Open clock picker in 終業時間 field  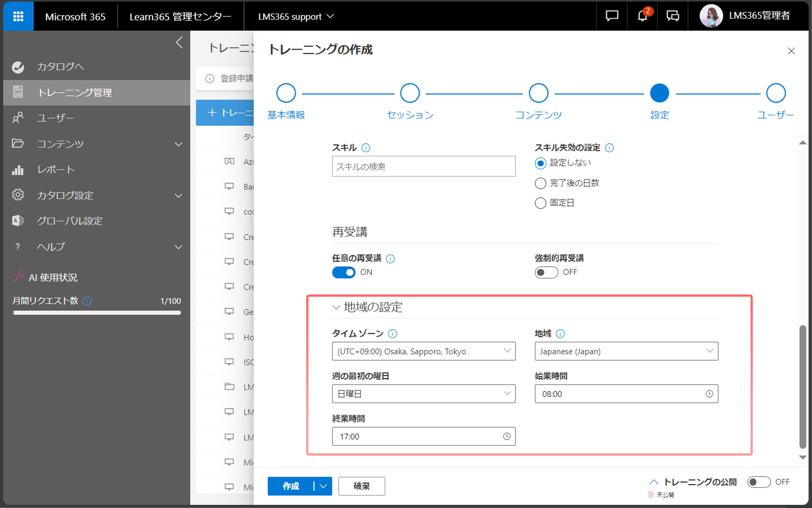507,436
